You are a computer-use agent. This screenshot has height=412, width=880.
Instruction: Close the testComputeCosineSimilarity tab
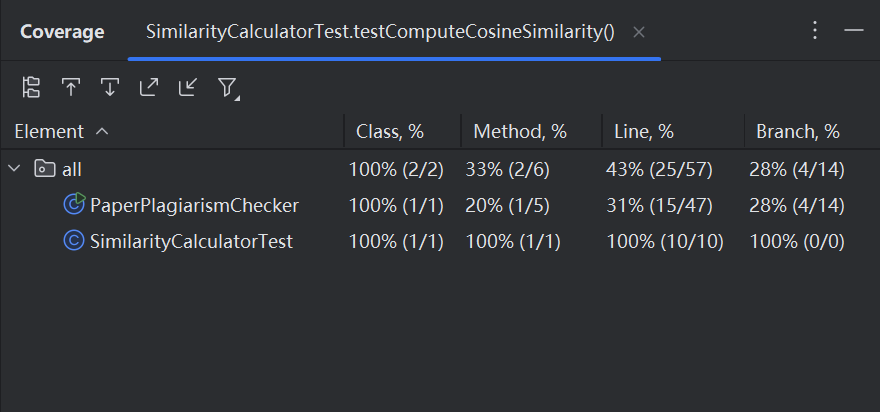tap(639, 32)
